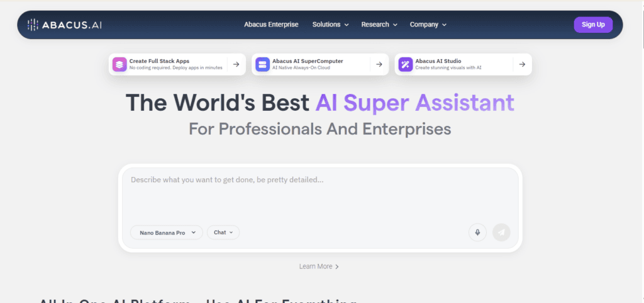Viewport: 644px width, 303px height.
Task: Open the Abacus AI Studio card title
Action: (438, 61)
